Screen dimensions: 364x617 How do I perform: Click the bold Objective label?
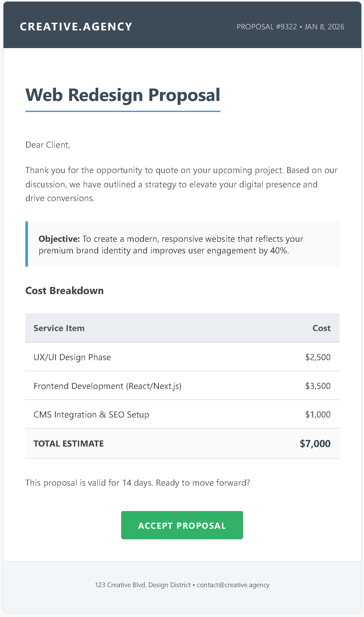click(x=59, y=239)
